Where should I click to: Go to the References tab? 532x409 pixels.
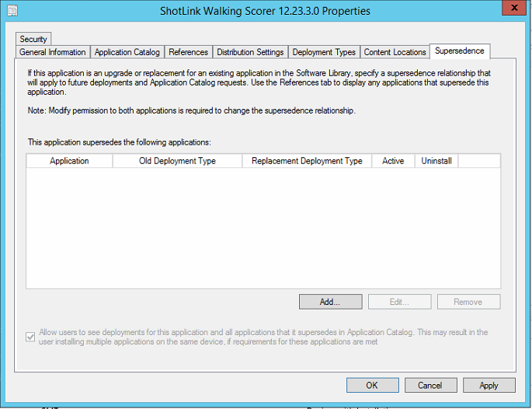click(x=188, y=52)
